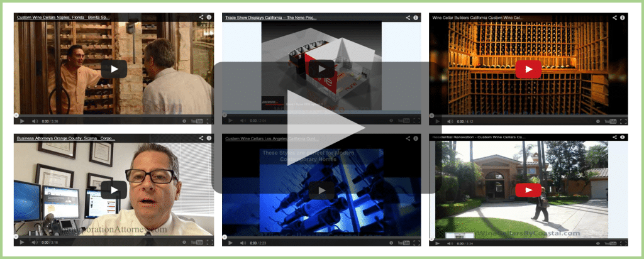Click time display '0:00 / 3:36'
The width and height of the screenshot is (644, 259).
pyautogui.click(x=49, y=121)
